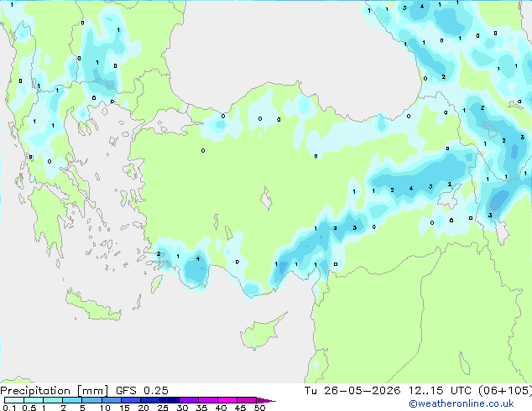This screenshot has width=532, height=411.
Task: Click the legend label '10'
Action: click(x=105, y=408)
